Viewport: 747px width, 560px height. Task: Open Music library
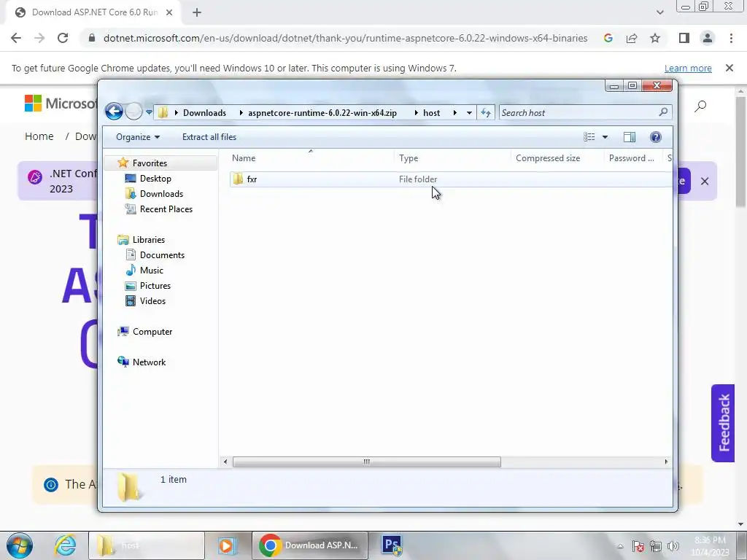click(152, 271)
